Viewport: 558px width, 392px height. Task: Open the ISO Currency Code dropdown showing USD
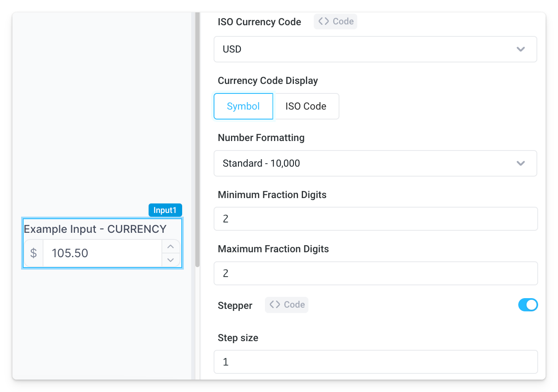pos(375,49)
